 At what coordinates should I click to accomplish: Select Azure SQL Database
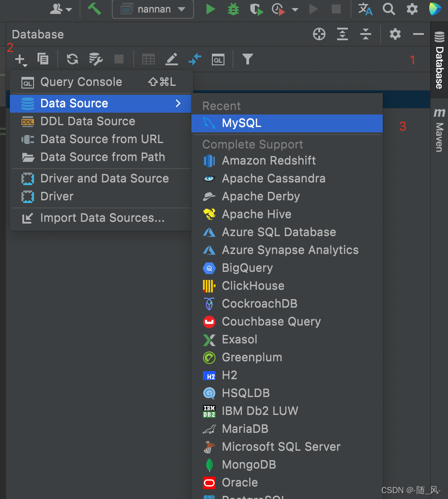[287, 232]
